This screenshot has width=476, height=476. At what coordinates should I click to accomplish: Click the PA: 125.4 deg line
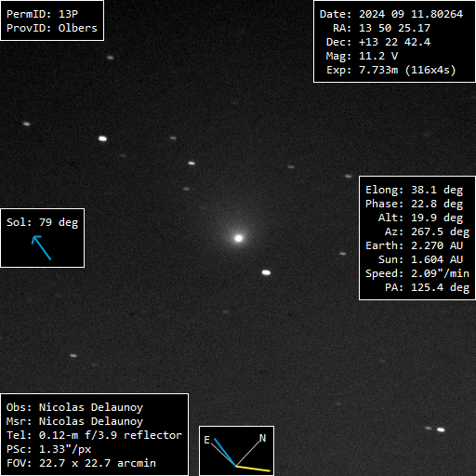(427, 287)
